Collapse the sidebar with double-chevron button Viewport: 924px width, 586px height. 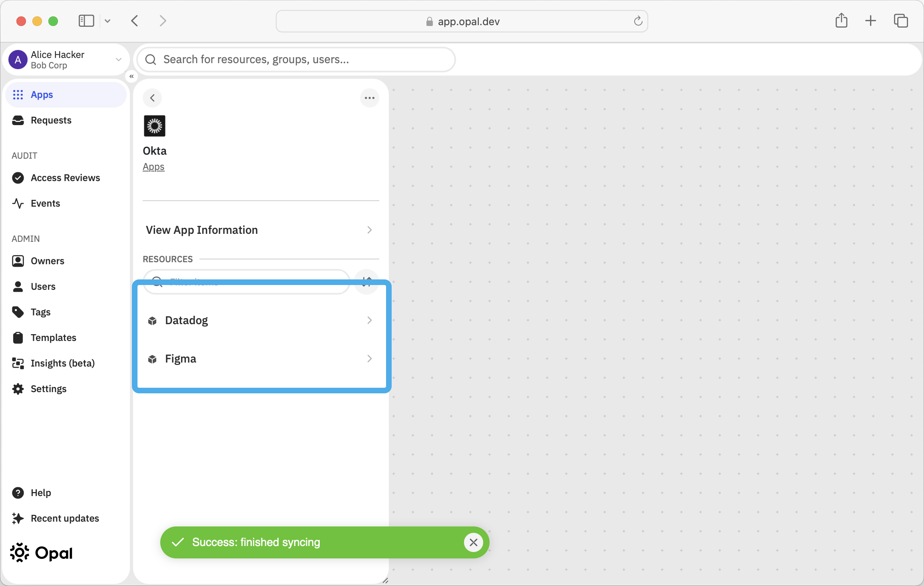point(131,76)
